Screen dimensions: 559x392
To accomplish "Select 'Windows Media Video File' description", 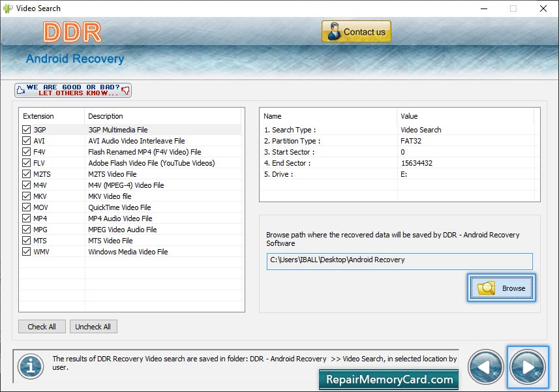I will (128, 251).
